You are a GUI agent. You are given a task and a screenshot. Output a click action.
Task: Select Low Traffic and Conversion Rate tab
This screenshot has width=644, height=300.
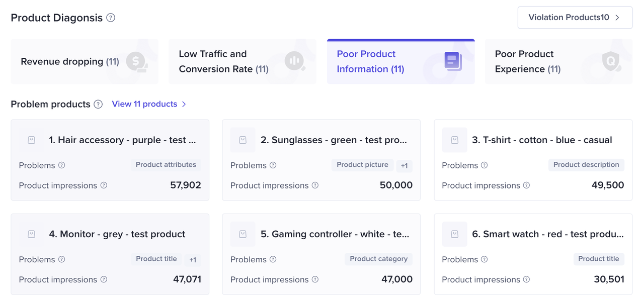[242, 61]
